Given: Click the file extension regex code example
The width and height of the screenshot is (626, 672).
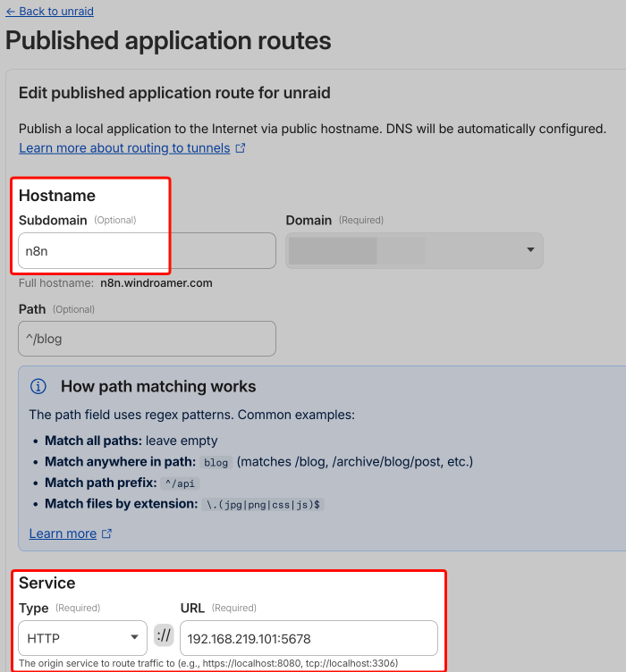Looking at the screenshot, I should point(264,504).
